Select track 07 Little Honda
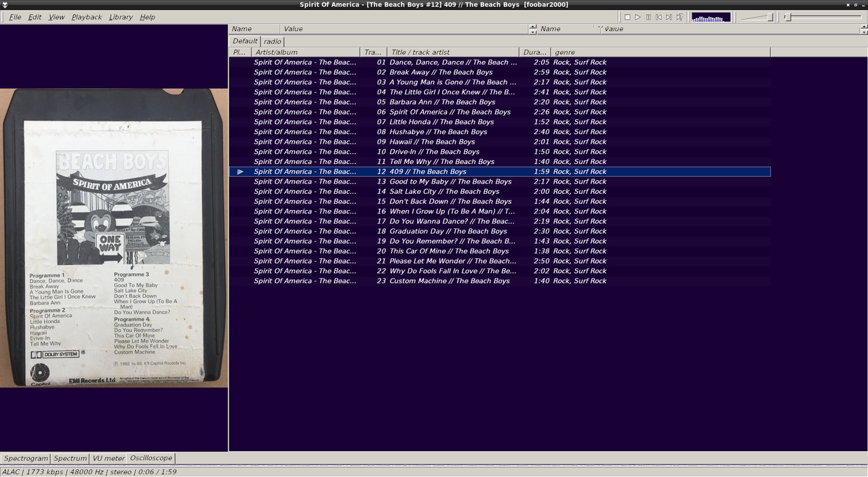The width and height of the screenshot is (868, 477). pyautogui.click(x=500, y=122)
